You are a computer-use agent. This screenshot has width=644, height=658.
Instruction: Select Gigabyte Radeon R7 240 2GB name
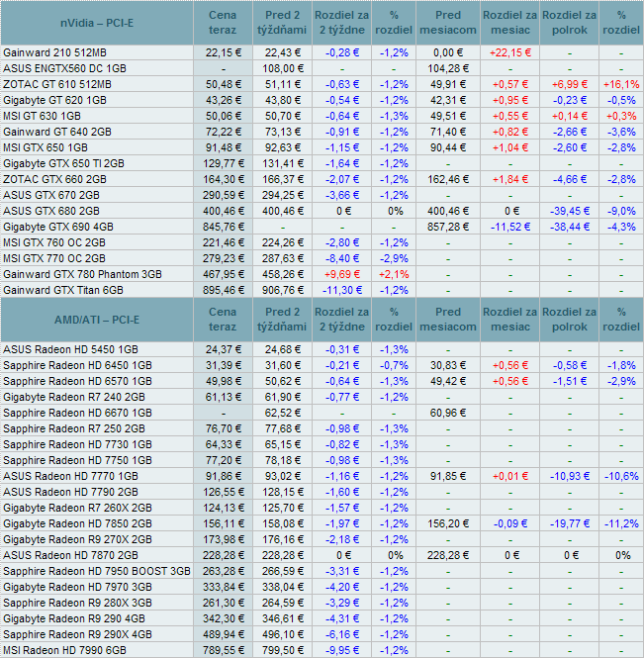point(74,398)
